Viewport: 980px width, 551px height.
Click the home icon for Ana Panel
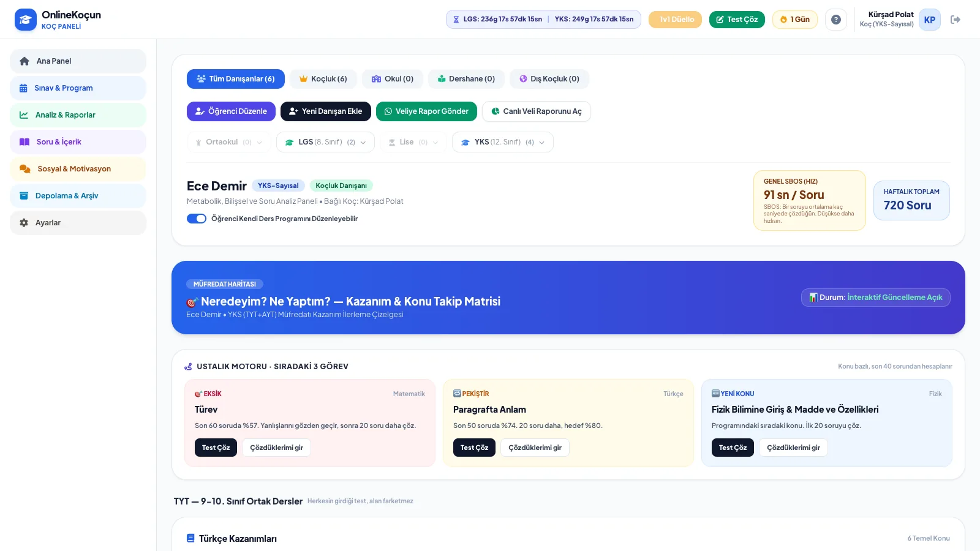[x=24, y=61]
